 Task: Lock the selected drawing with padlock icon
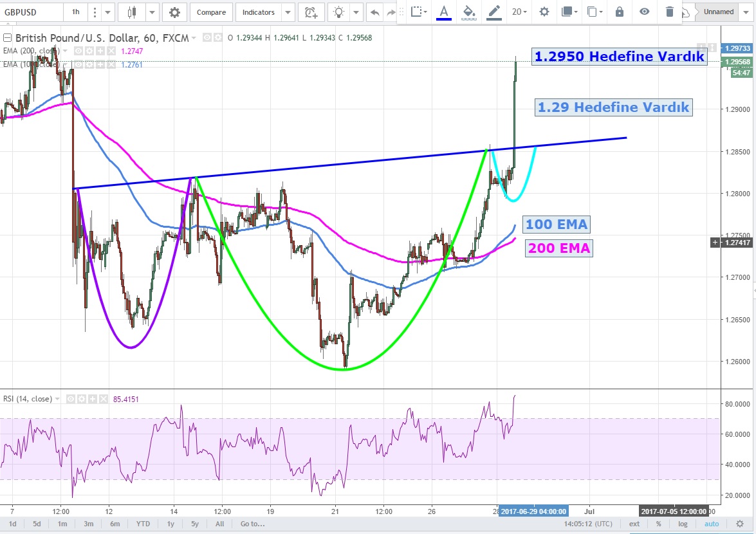coord(619,12)
